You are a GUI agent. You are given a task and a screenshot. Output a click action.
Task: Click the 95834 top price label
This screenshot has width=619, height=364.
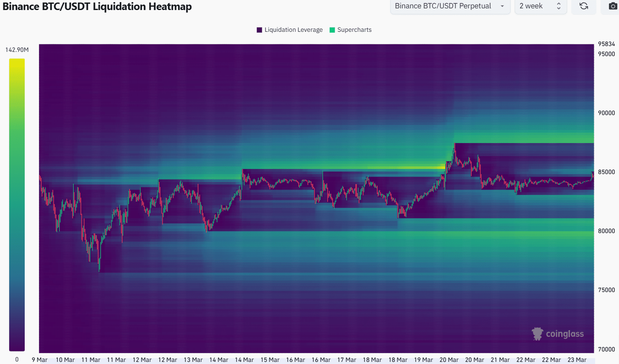pyautogui.click(x=606, y=44)
